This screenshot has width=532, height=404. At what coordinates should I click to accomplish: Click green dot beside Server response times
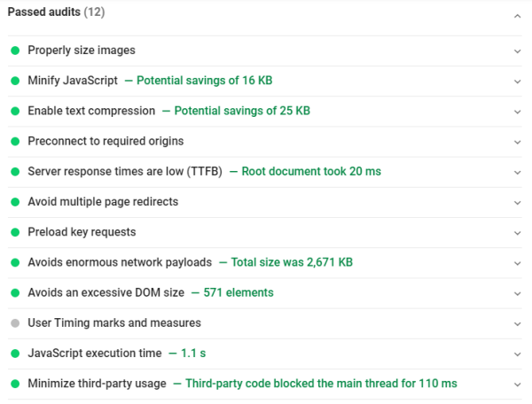(15, 172)
